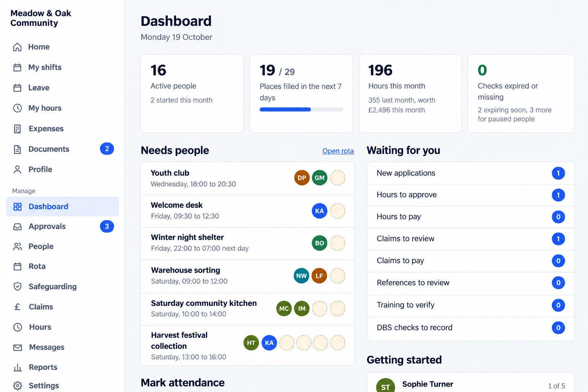Click the Profile person icon
The width and height of the screenshot is (588, 392).
click(17, 170)
